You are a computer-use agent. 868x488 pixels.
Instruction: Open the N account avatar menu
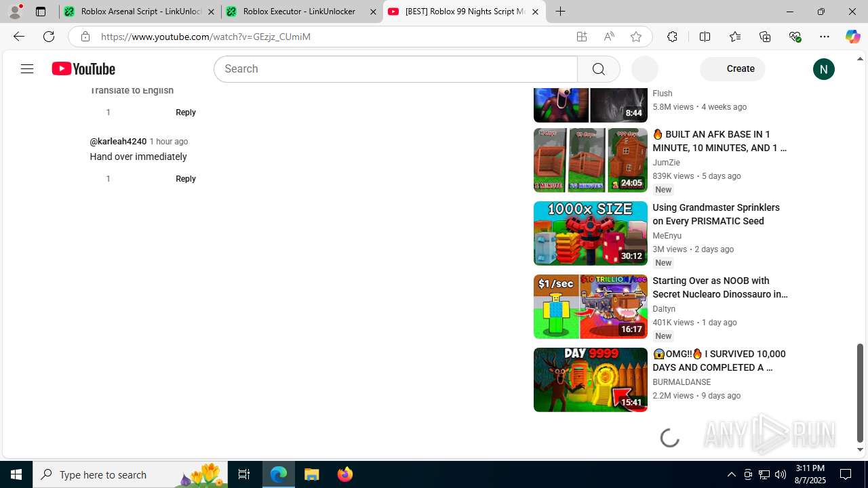tap(823, 69)
